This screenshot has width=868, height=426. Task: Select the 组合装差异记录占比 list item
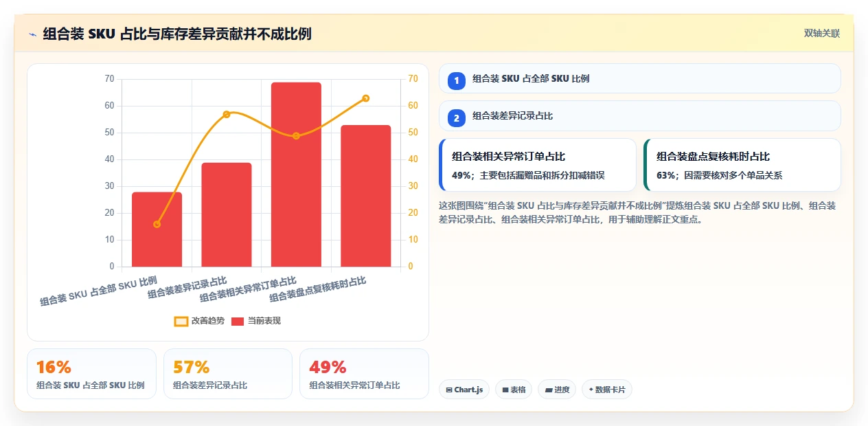tap(640, 115)
